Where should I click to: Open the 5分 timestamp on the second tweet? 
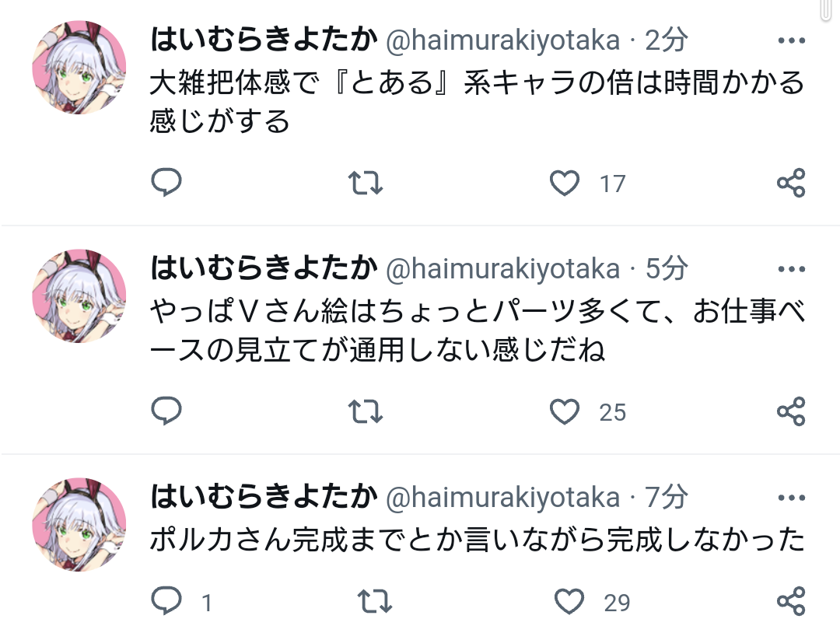(x=667, y=269)
